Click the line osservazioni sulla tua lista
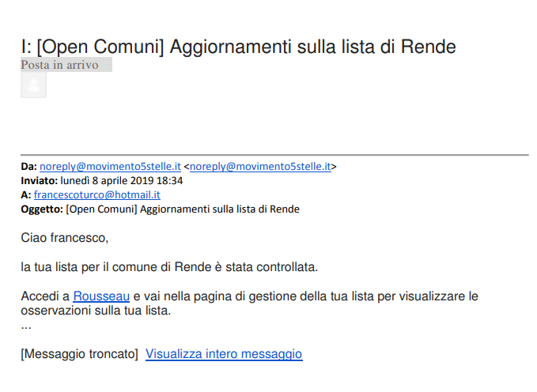This screenshot has height=392, width=537. pos(96,311)
